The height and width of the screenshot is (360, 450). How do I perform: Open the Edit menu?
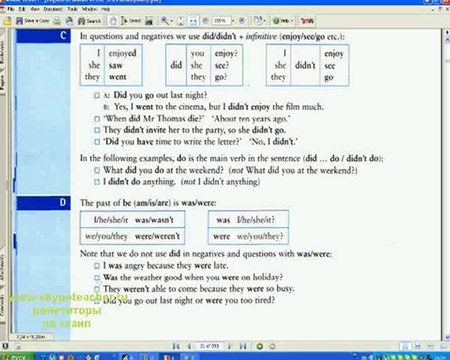(22, 9)
